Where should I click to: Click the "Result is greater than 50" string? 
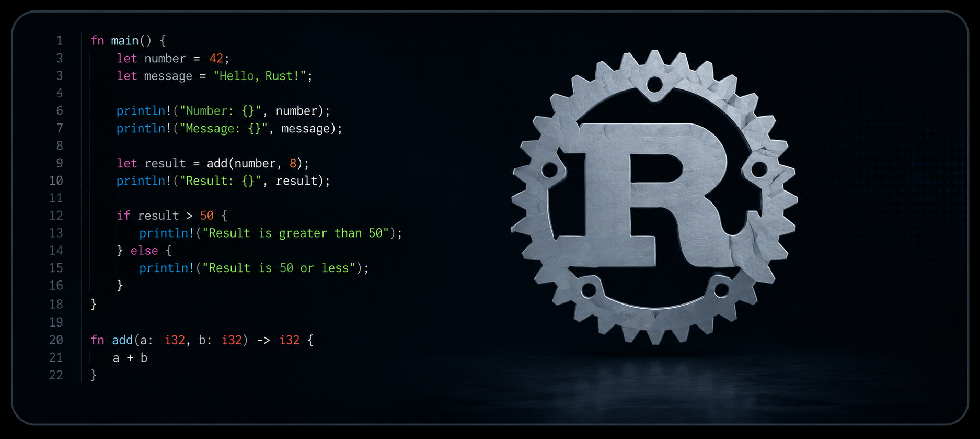coord(295,233)
